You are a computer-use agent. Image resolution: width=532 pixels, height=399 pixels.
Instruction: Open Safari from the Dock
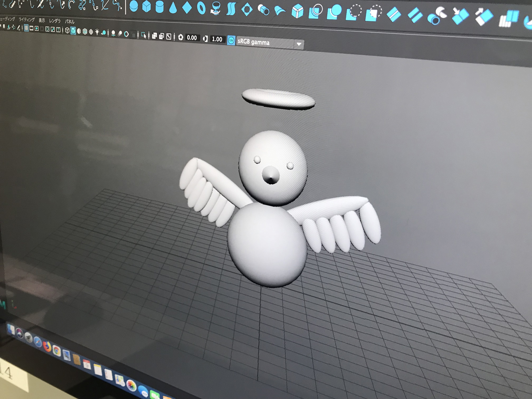click(x=38, y=342)
